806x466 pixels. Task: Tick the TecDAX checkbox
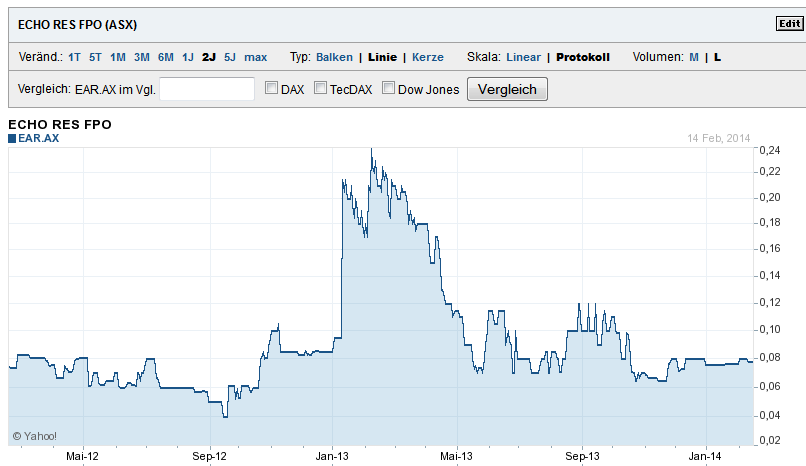[x=321, y=89]
